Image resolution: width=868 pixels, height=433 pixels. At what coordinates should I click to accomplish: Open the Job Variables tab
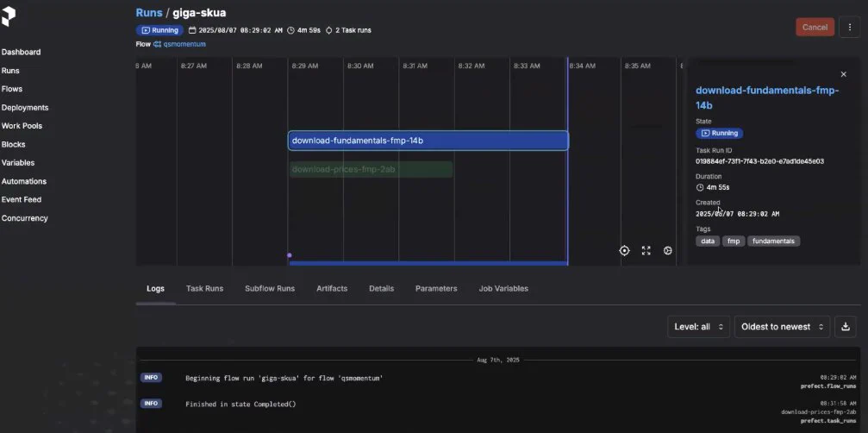[x=503, y=288]
